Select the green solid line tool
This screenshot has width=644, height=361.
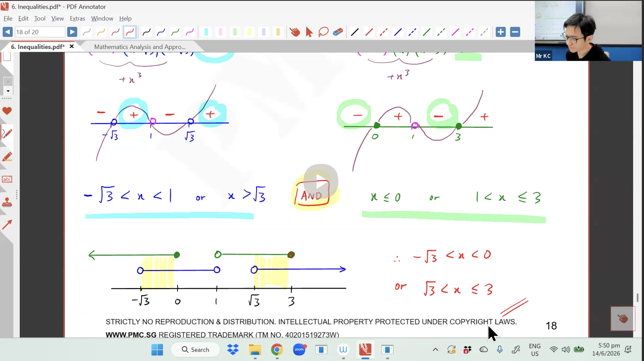pyautogui.click(x=427, y=32)
